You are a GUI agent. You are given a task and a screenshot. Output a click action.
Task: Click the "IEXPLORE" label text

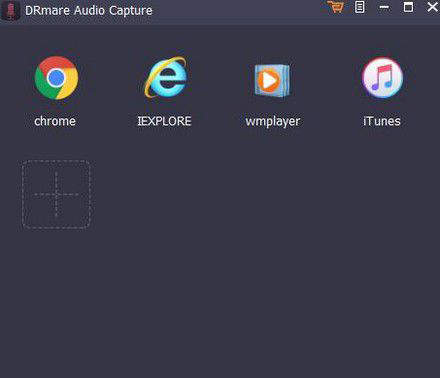pos(164,121)
